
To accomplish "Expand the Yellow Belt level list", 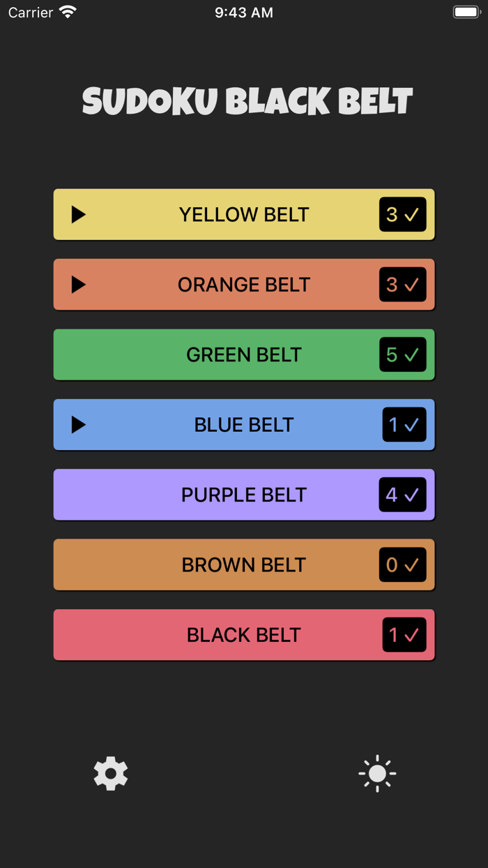I will pos(79,214).
